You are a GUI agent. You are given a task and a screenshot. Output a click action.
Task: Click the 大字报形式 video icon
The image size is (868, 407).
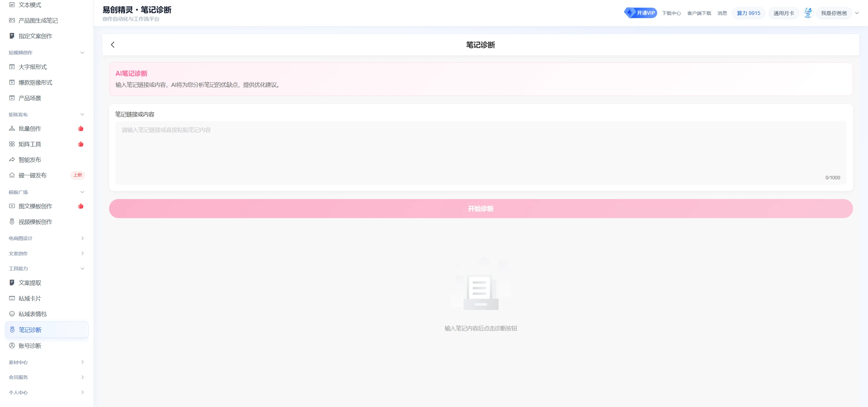pyautogui.click(x=12, y=67)
